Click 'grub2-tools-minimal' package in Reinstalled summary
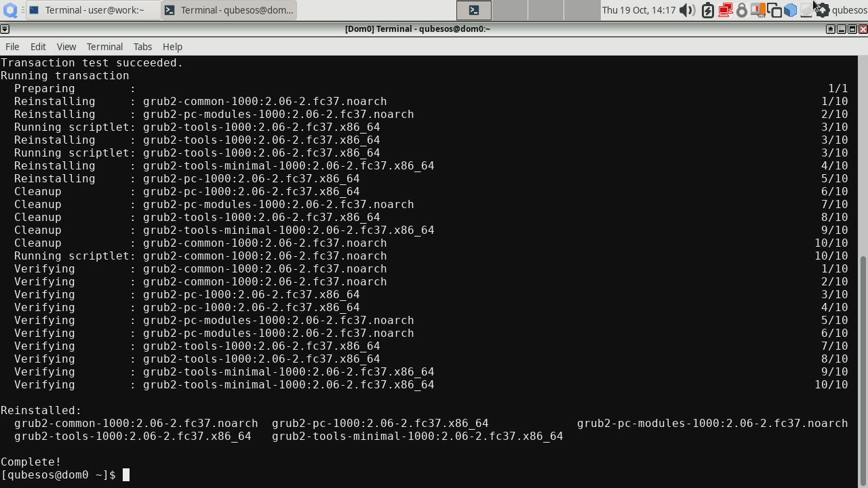This screenshot has width=868, height=488. click(418, 436)
